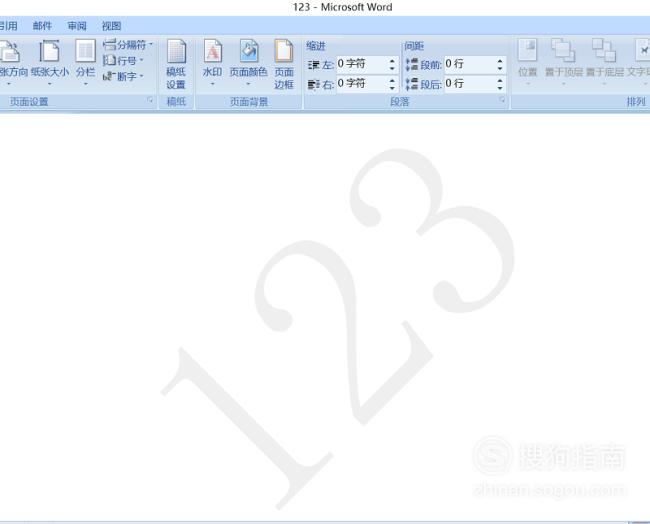This screenshot has height=524, width=650.
Task: Open the 水印 watermark menu
Action: pos(212,63)
